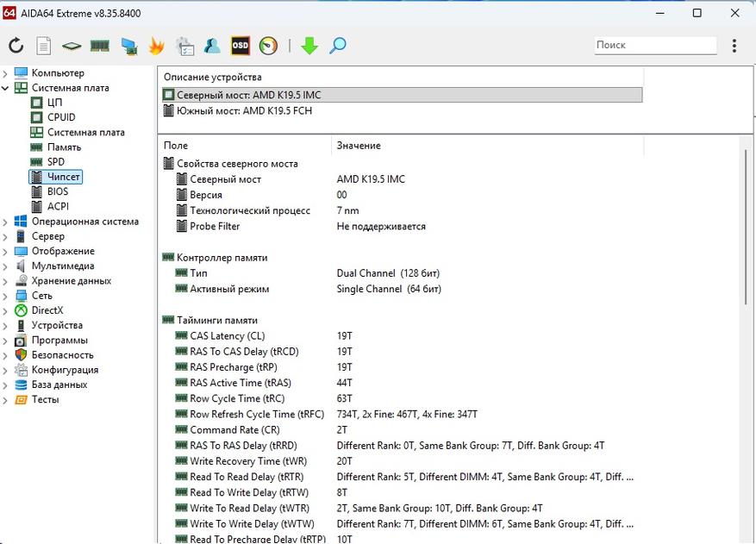Expand the Сеть tree node

pos(5,296)
